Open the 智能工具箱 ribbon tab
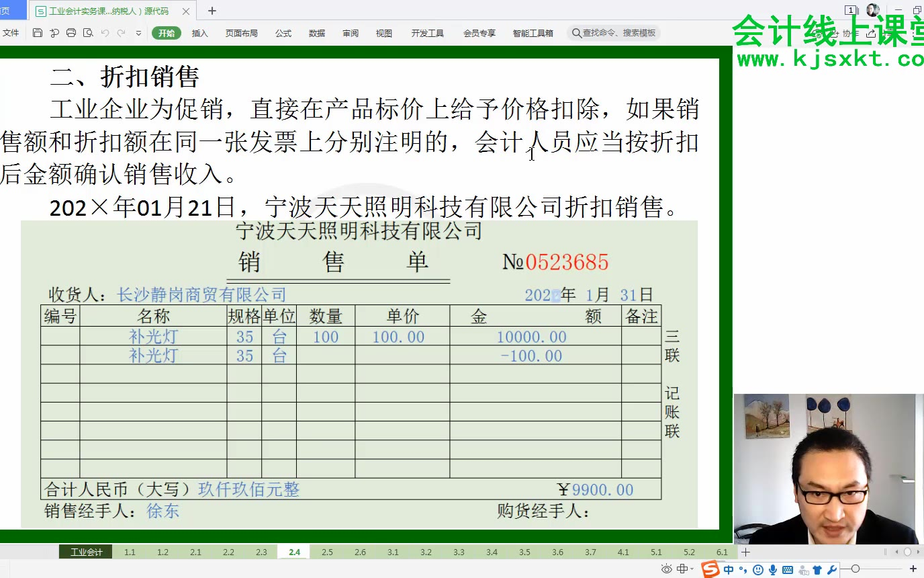 coord(533,33)
